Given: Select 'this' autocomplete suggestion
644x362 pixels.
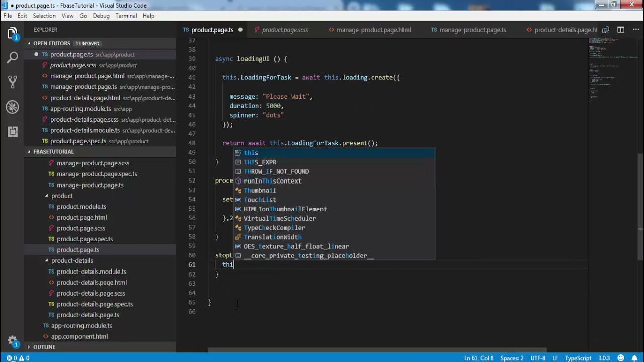Looking at the screenshot, I should 335,153.
